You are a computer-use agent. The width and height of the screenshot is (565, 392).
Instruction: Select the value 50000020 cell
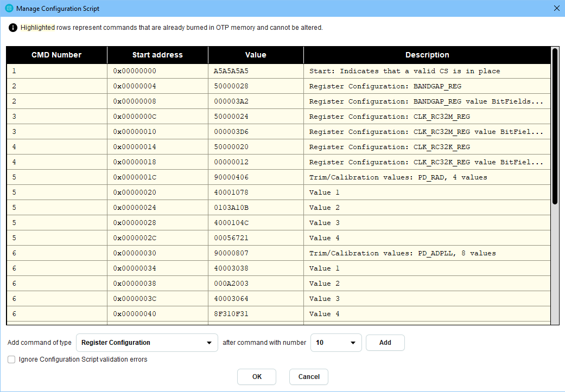click(x=256, y=147)
